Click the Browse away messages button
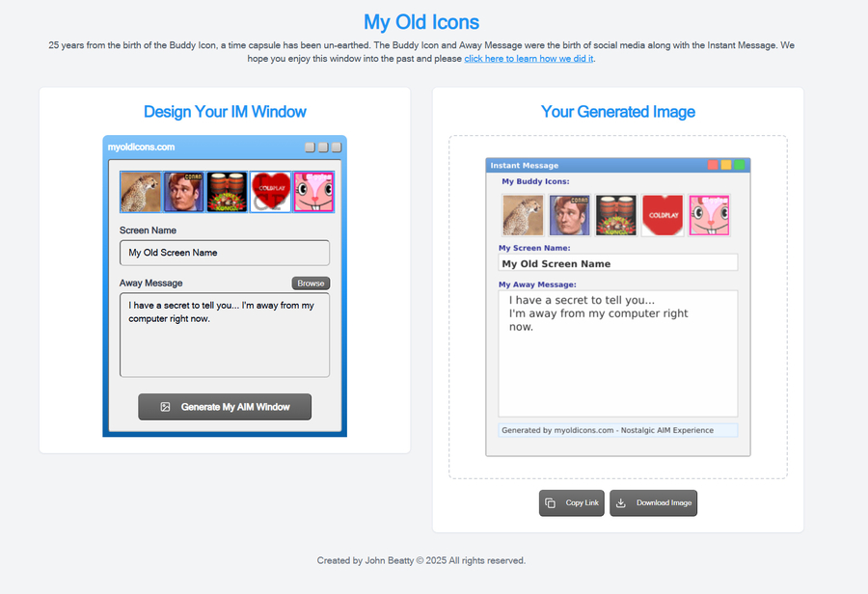This screenshot has width=868, height=594. click(x=311, y=283)
